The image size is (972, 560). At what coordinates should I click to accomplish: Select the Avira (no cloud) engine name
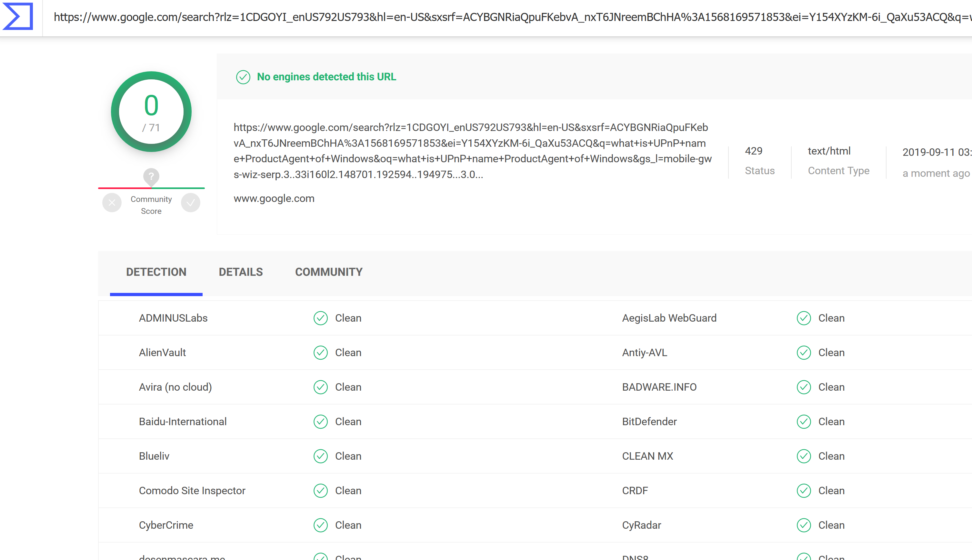175,387
